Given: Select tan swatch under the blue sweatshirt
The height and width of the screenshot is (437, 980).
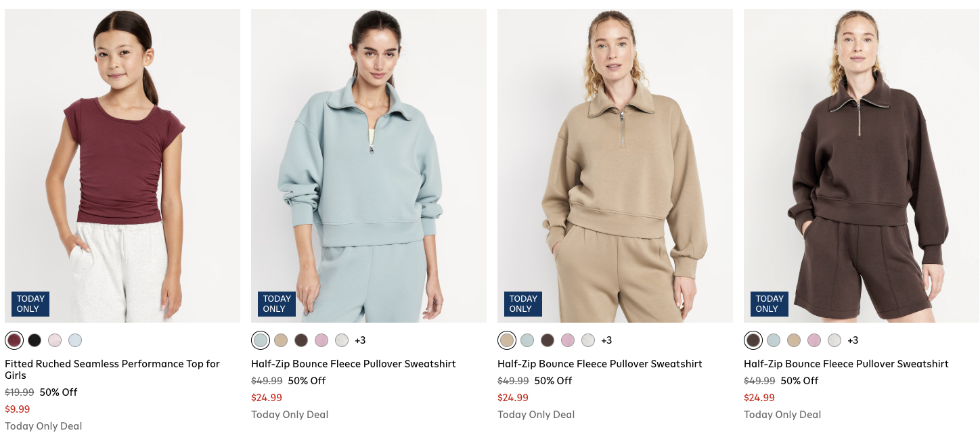Looking at the screenshot, I should coord(281,340).
